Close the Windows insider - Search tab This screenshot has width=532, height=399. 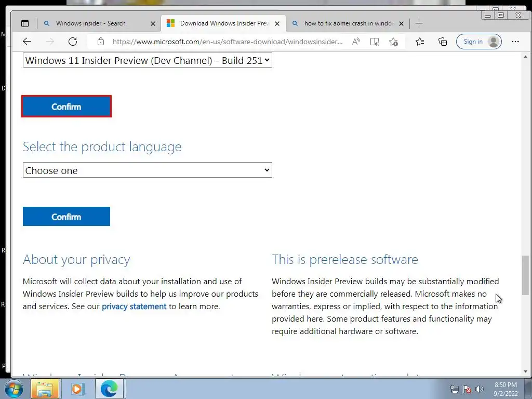point(153,24)
